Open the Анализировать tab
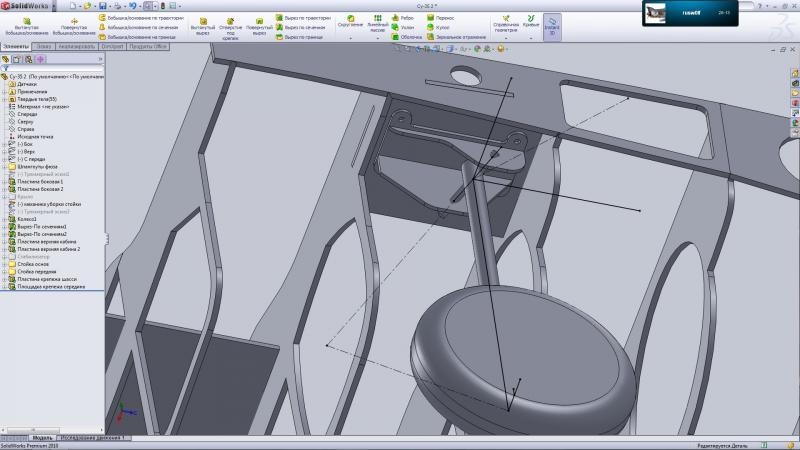This screenshot has width=800, height=450. pos(76,46)
